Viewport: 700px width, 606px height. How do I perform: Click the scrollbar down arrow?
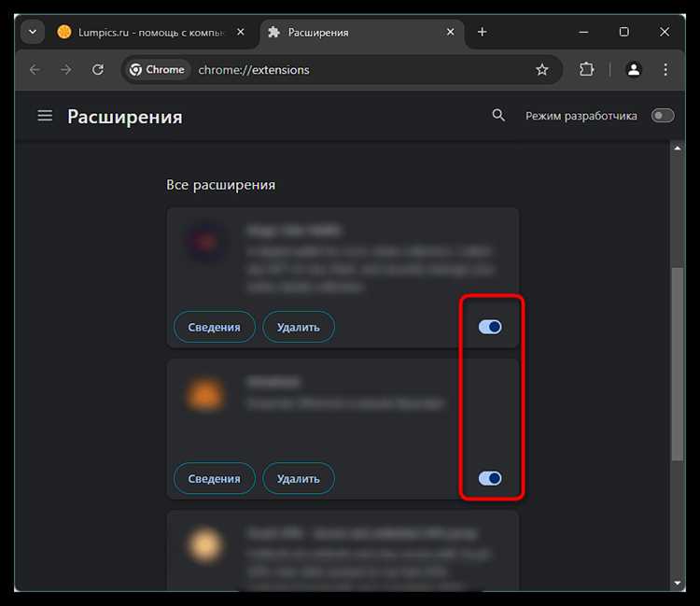(x=678, y=584)
